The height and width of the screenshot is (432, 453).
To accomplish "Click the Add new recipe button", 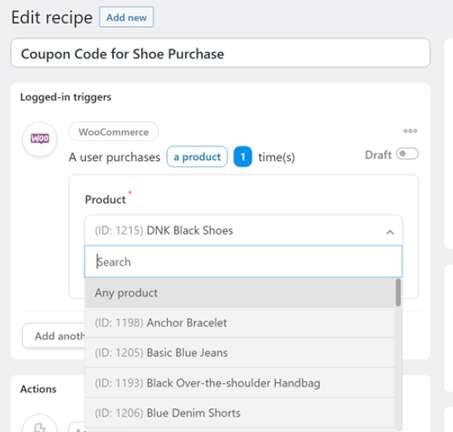I will pyautogui.click(x=126, y=17).
